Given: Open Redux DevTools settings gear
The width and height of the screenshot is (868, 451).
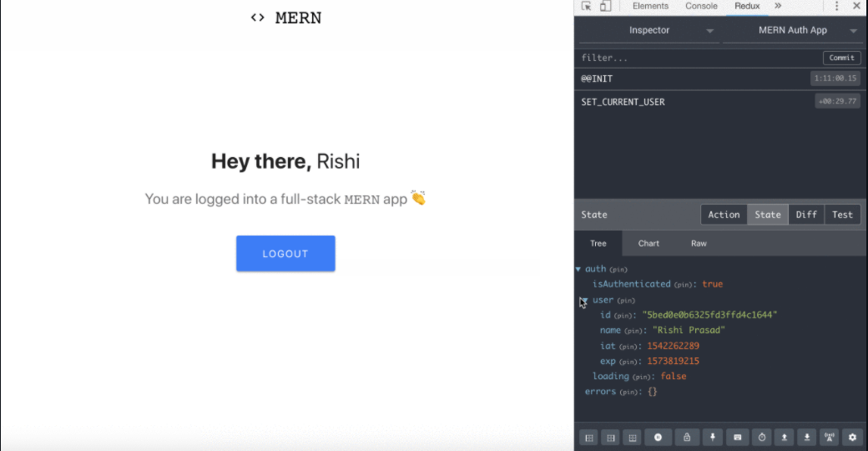Looking at the screenshot, I should [x=852, y=437].
